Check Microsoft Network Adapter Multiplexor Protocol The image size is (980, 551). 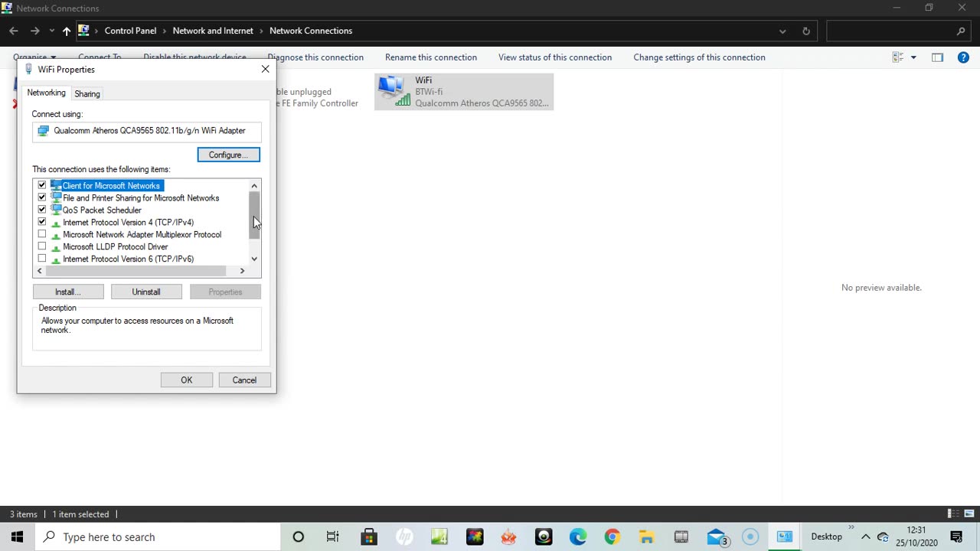point(42,234)
